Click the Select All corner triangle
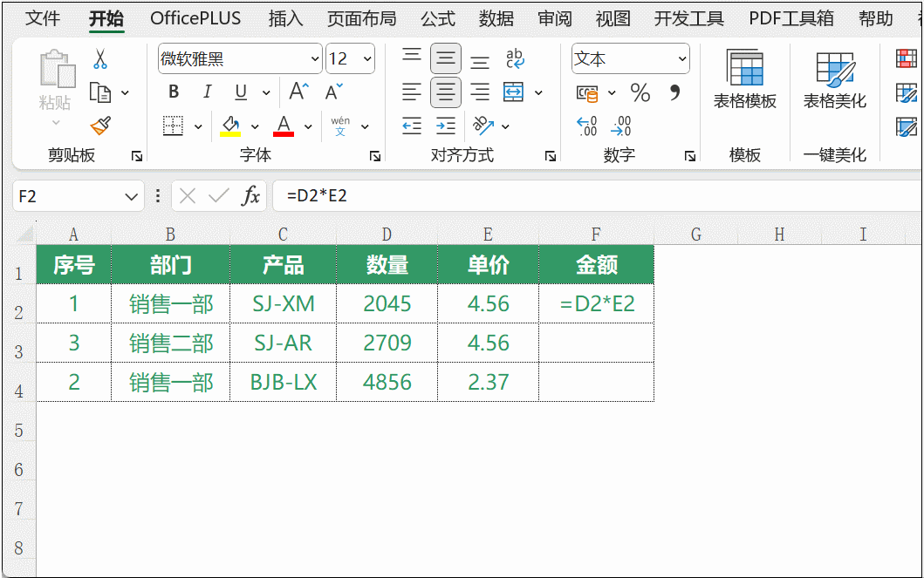Screen dimensions: 924x578 [x=25, y=235]
